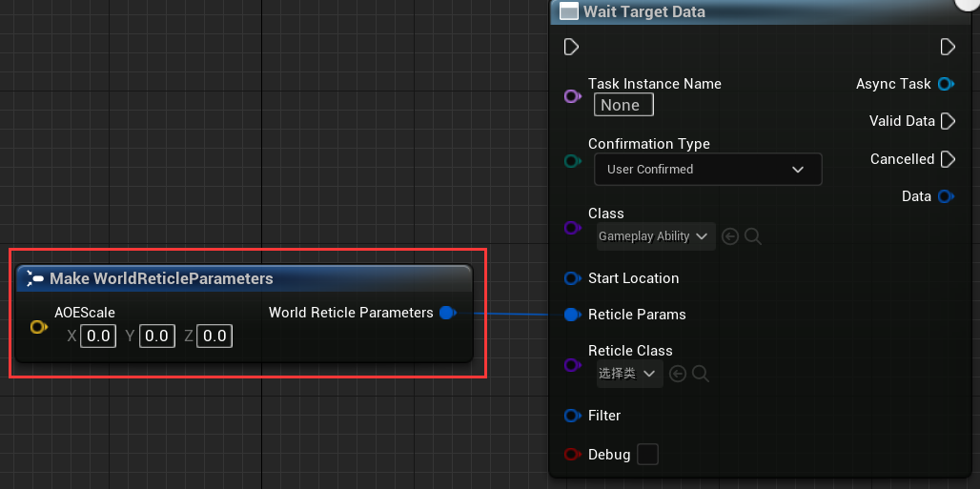The height and width of the screenshot is (489, 980).
Task: Select the Wait Target Data node title
Action: pos(643,11)
